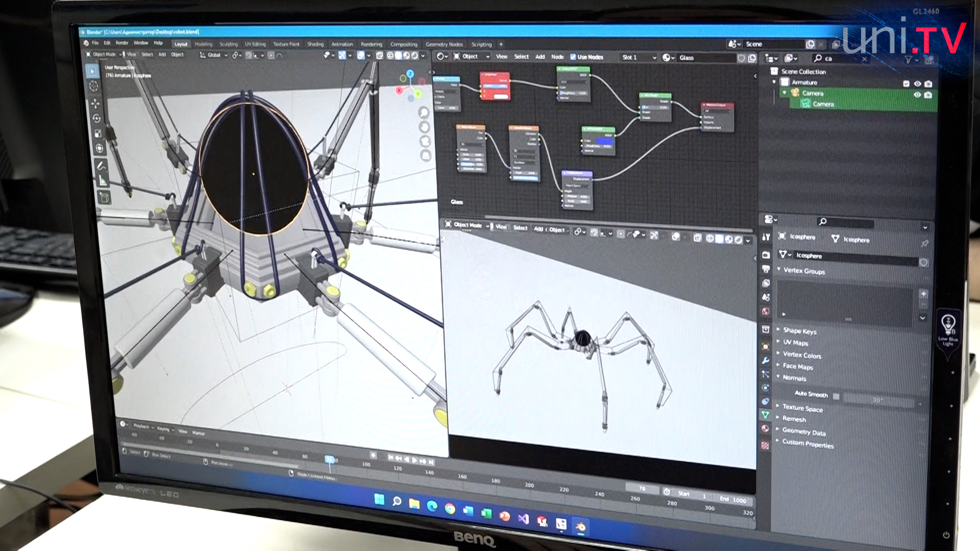This screenshot has width=980, height=551.
Task: Click the Add Cube tool icon
Action: coord(104,198)
